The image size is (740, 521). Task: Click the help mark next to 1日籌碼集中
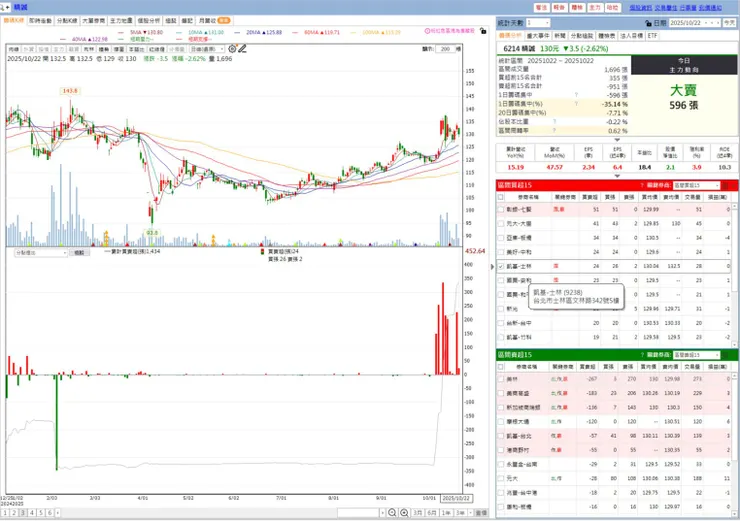tap(576, 95)
